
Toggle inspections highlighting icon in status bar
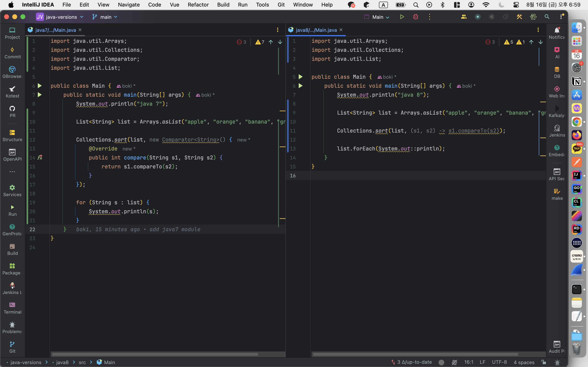[x=454, y=362]
